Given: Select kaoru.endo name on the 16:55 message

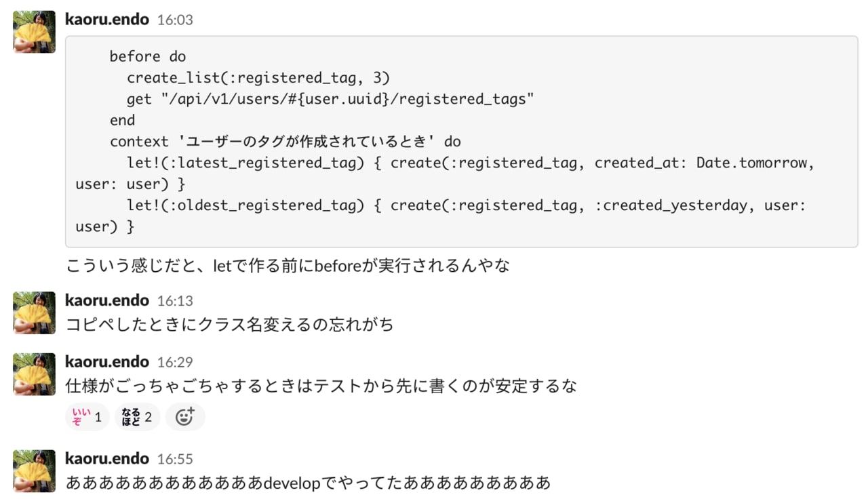Looking at the screenshot, I should pyautogui.click(x=106, y=458).
